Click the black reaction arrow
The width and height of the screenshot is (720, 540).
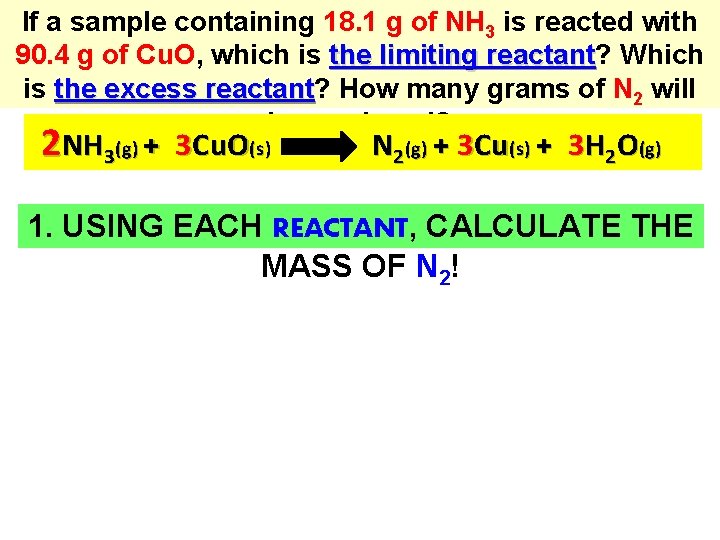(x=319, y=146)
